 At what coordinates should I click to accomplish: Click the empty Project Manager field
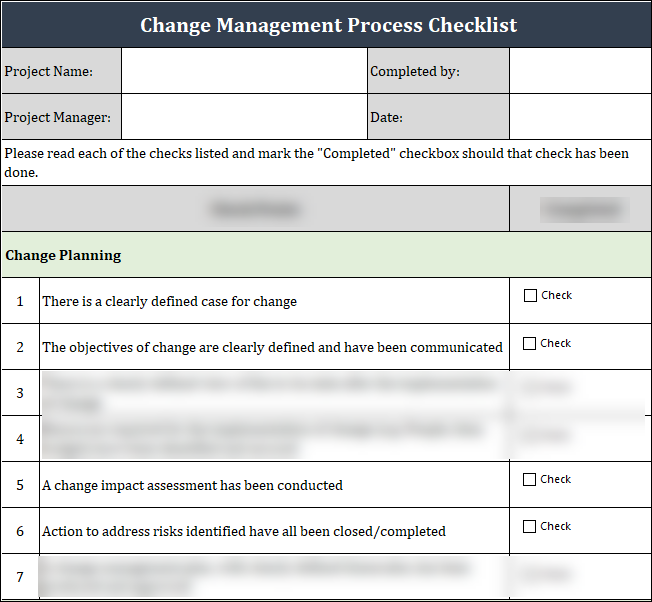pos(244,117)
